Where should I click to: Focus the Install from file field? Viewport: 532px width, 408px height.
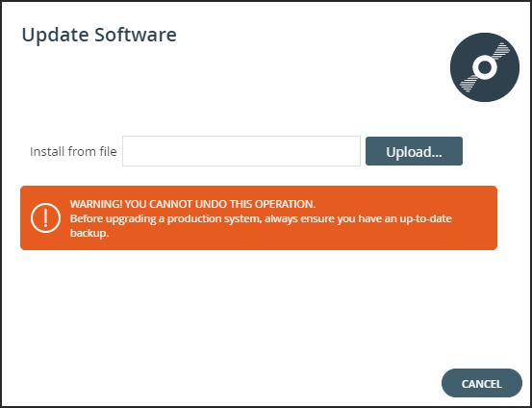click(x=241, y=151)
